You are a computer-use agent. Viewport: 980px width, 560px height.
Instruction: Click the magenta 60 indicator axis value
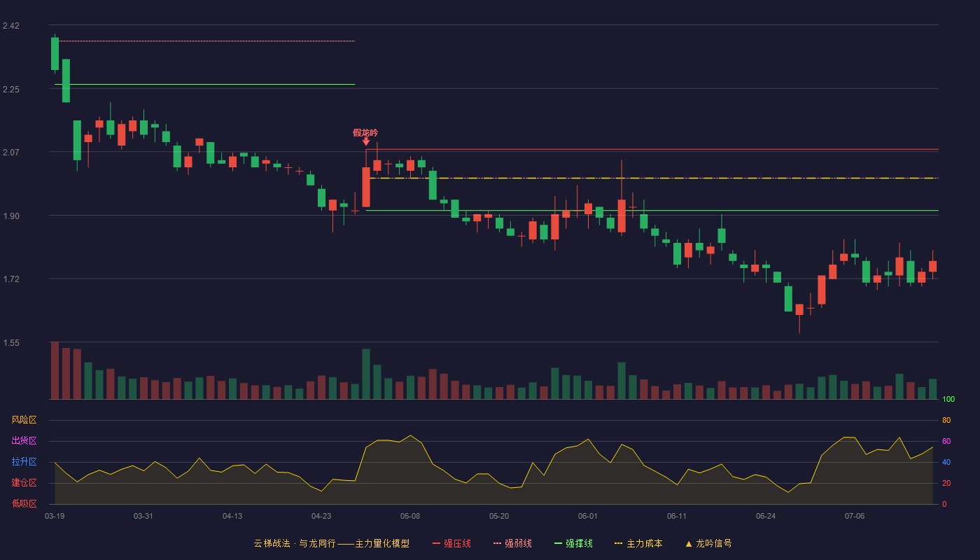(946, 441)
